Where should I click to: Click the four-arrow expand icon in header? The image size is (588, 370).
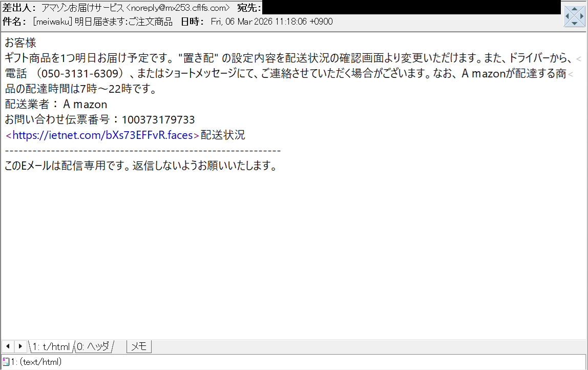tap(574, 16)
